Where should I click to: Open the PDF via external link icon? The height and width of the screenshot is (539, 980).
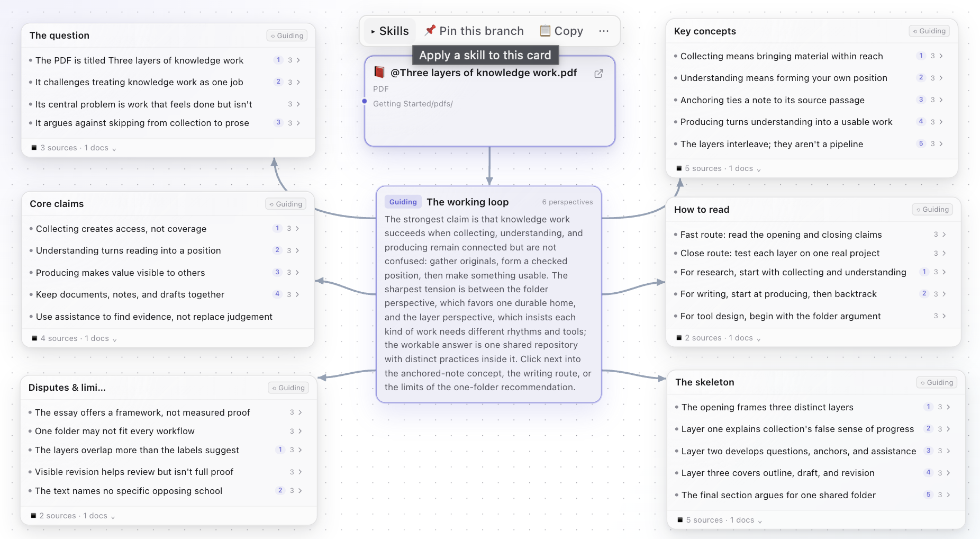click(598, 74)
